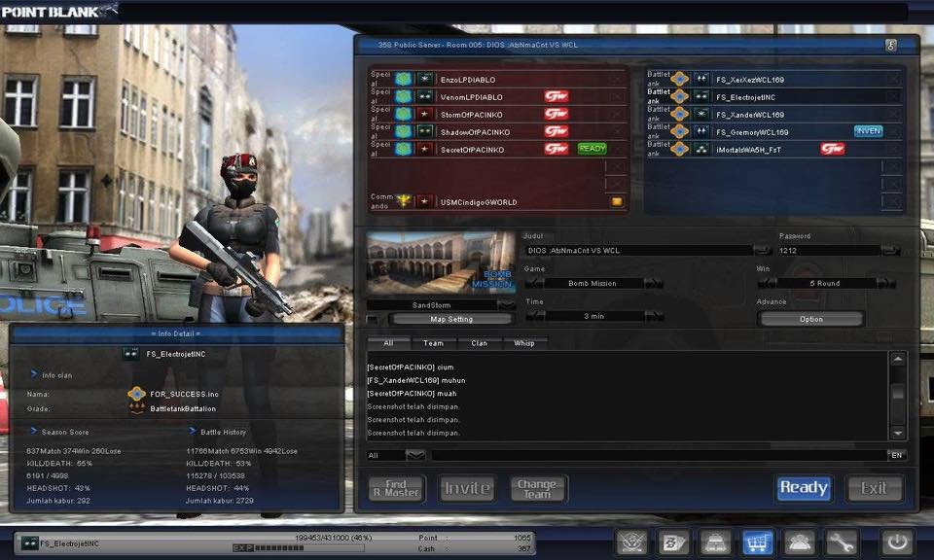Toggle the blue team slot box below iMortalsWA5H_FsT
The width and height of the screenshot is (934, 560).
click(892, 167)
